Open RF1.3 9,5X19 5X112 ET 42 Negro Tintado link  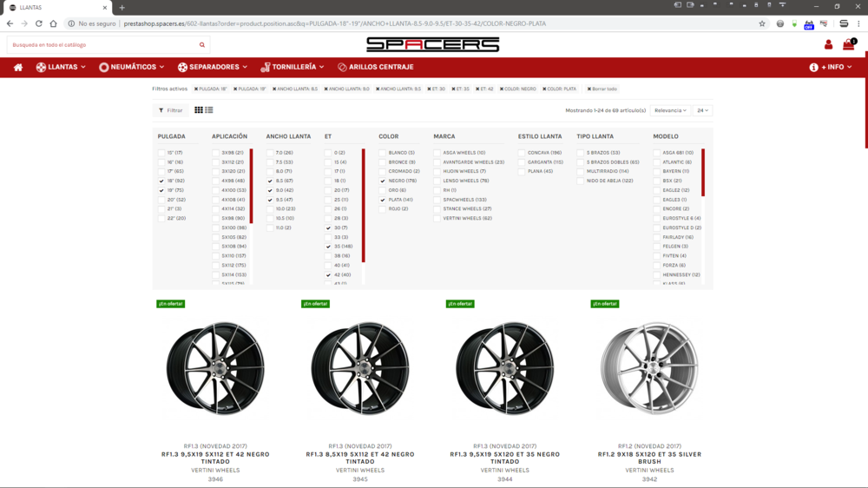pos(215,458)
